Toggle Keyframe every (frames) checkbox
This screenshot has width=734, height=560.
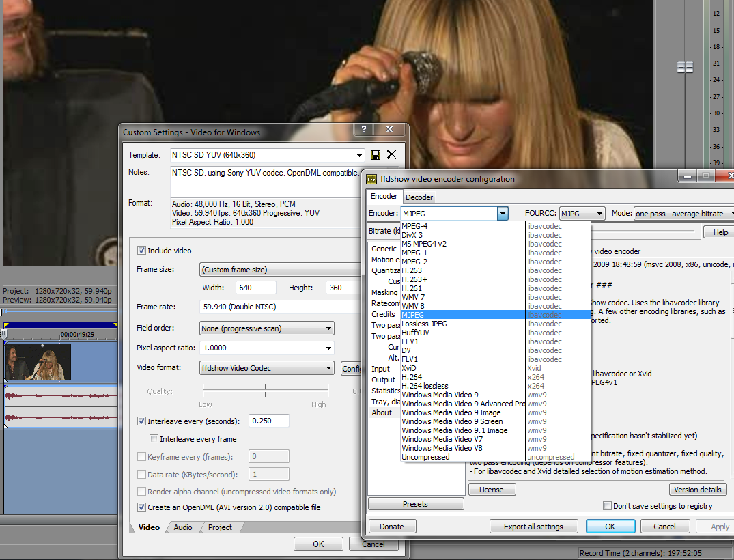tap(141, 456)
